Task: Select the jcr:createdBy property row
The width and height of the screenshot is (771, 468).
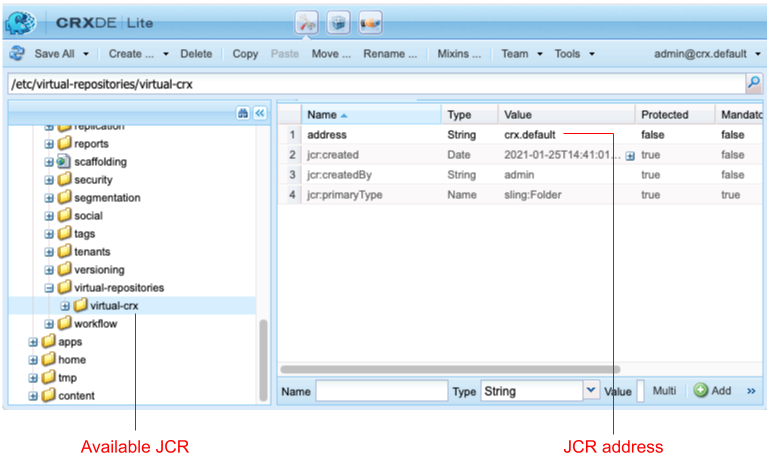Action: tap(520, 175)
